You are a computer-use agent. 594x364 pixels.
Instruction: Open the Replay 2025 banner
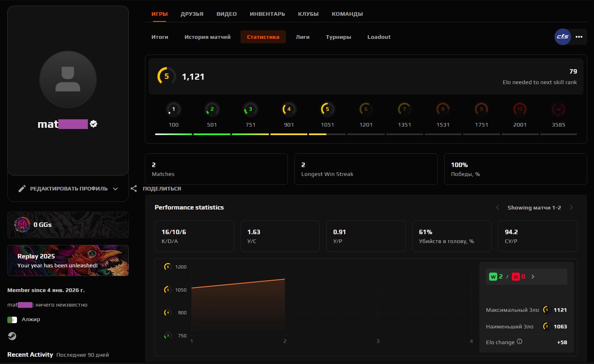coord(68,260)
